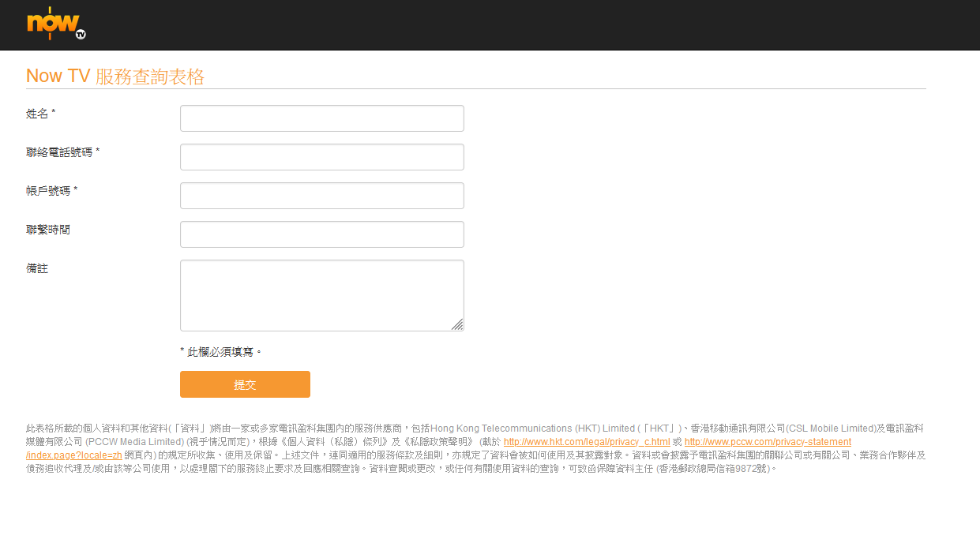
Task: Click the 聯絡電話號碼 * label
Action: pos(63,152)
